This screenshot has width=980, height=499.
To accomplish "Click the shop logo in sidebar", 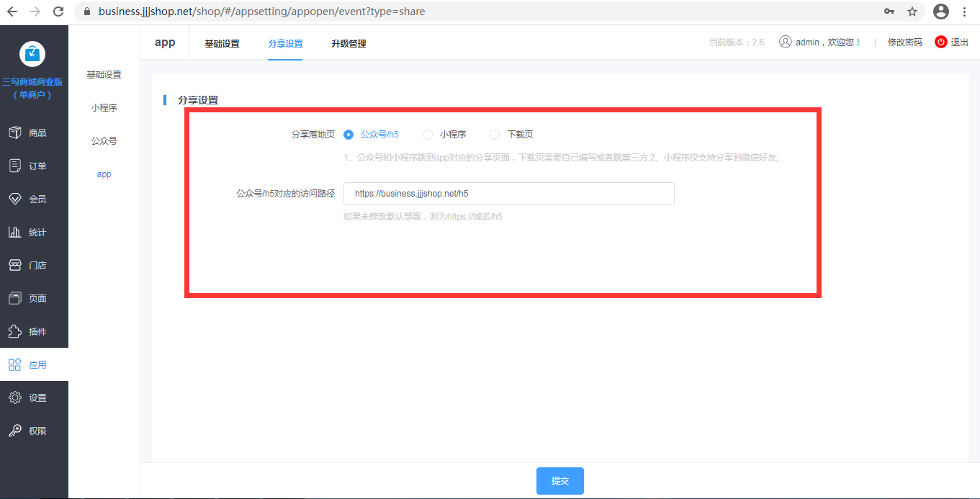I will pyautogui.click(x=32, y=54).
